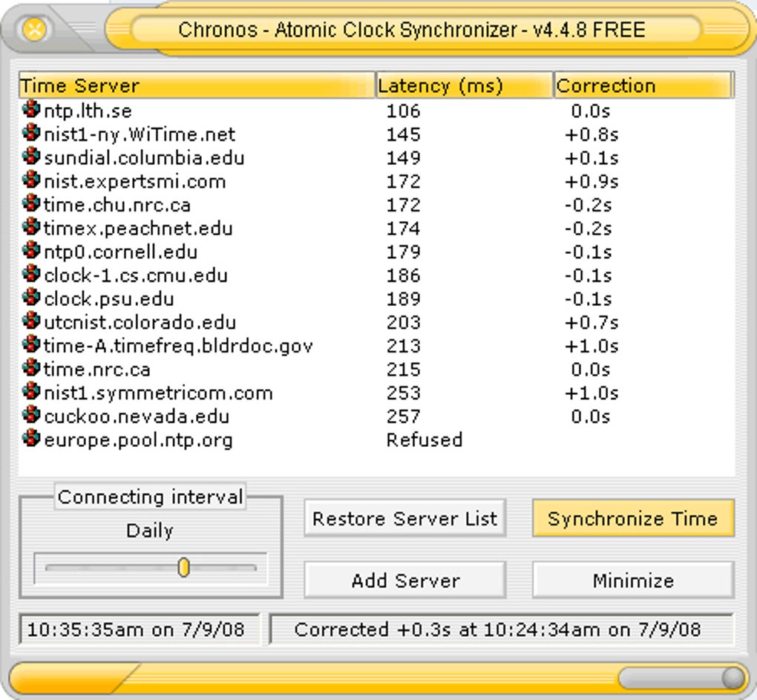This screenshot has width=757, height=700.
Task: Sort by the Time Server column header
Action: [x=197, y=85]
